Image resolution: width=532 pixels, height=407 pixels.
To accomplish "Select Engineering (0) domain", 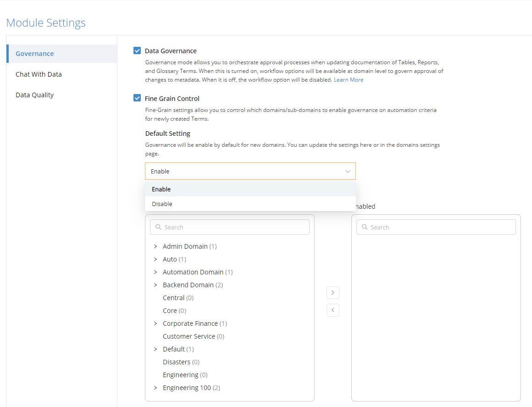I will pos(185,375).
